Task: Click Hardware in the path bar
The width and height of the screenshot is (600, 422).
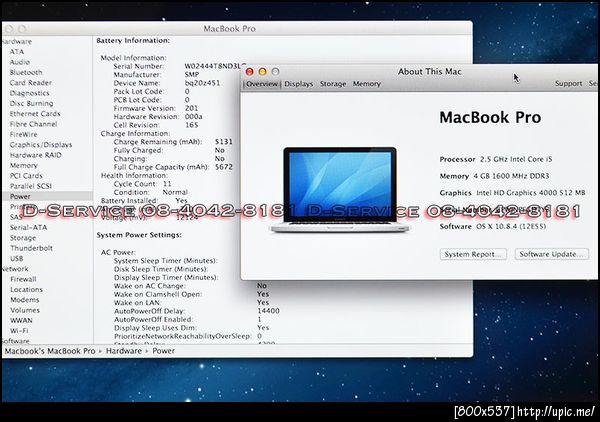Action: point(124,351)
